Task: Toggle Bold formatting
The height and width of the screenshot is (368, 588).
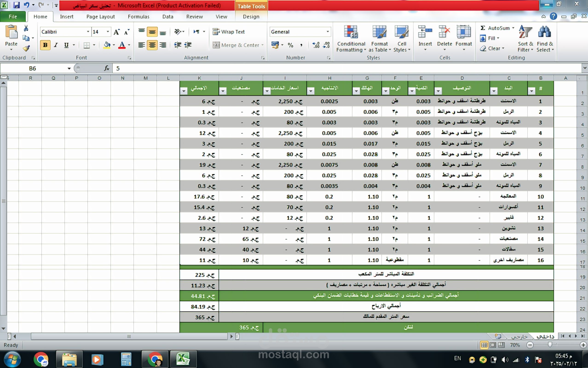Action: click(45, 45)
